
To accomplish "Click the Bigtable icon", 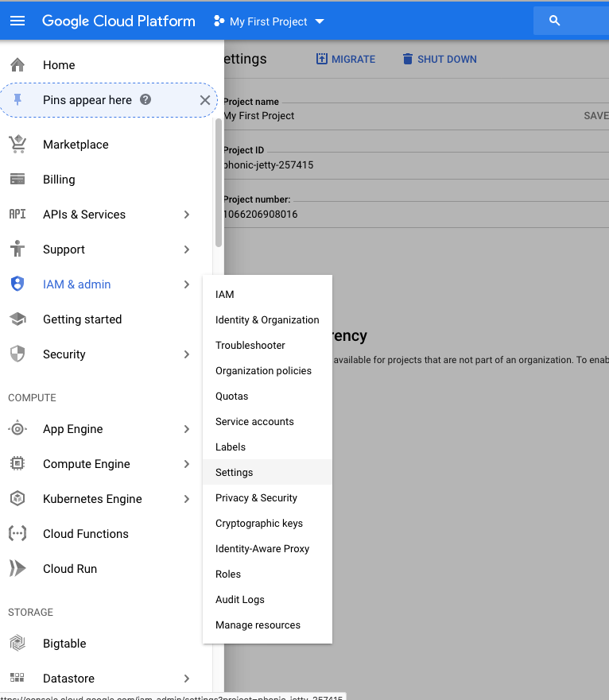I will (17, 643).
